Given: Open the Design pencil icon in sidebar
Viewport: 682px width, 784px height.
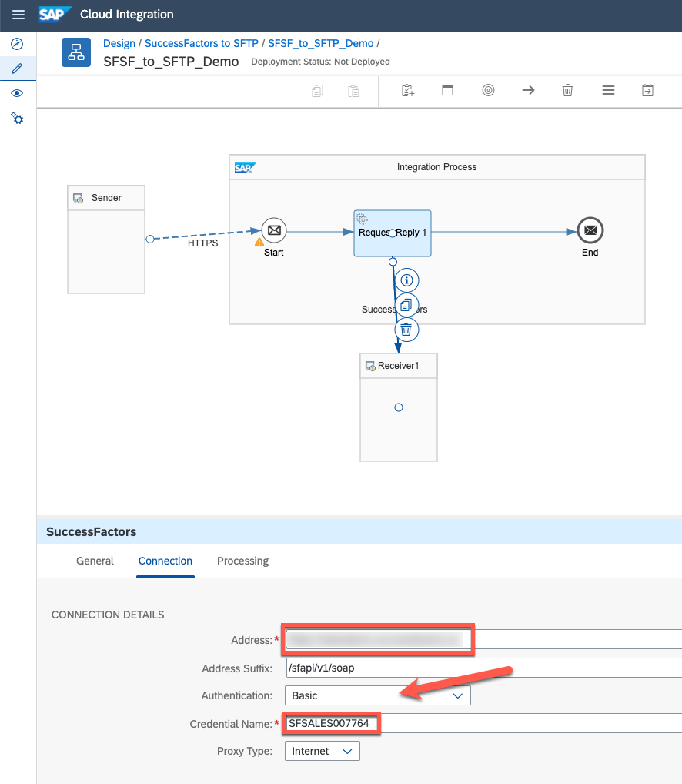Looking at the screenshot, I should pyautogui.click(x=17, y=69).
